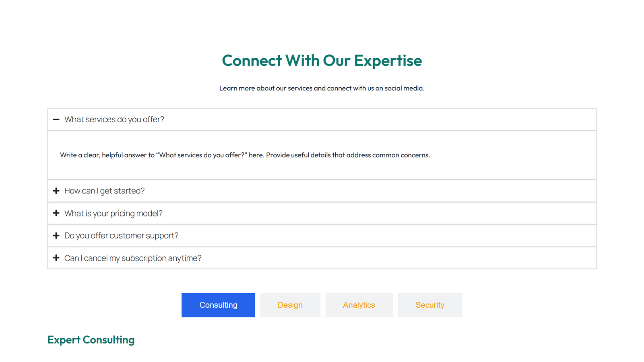
Task: Click the social media subtitle text
Action: (322, 88)
